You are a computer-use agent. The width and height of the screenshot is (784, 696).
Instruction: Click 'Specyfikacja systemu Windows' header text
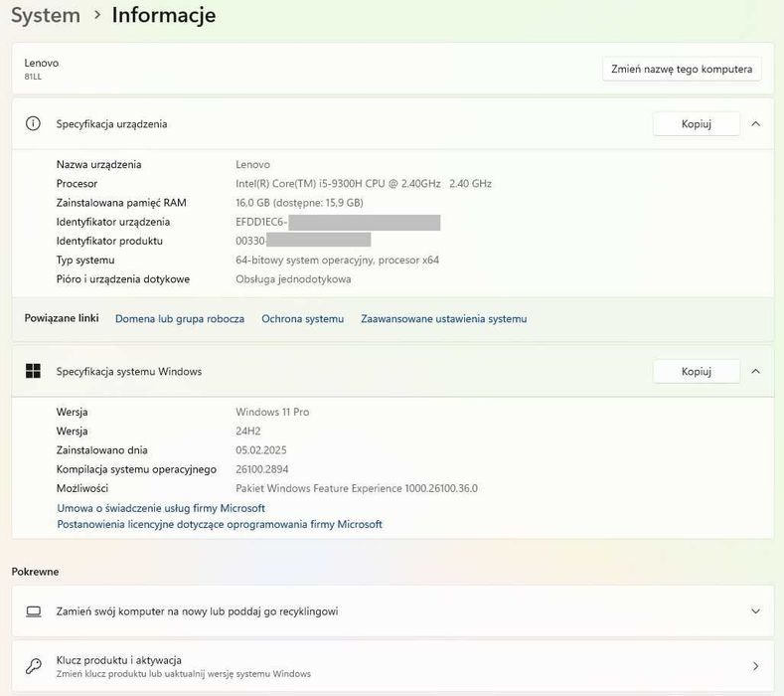pyautogui.click(x=129, y=371)
